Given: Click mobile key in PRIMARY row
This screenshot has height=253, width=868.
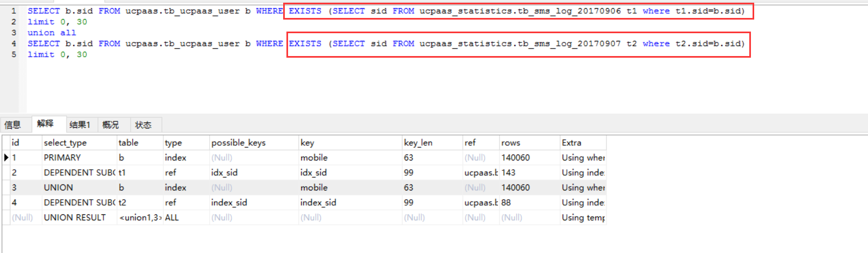Looking at the screenshot, I should (350, 158).
